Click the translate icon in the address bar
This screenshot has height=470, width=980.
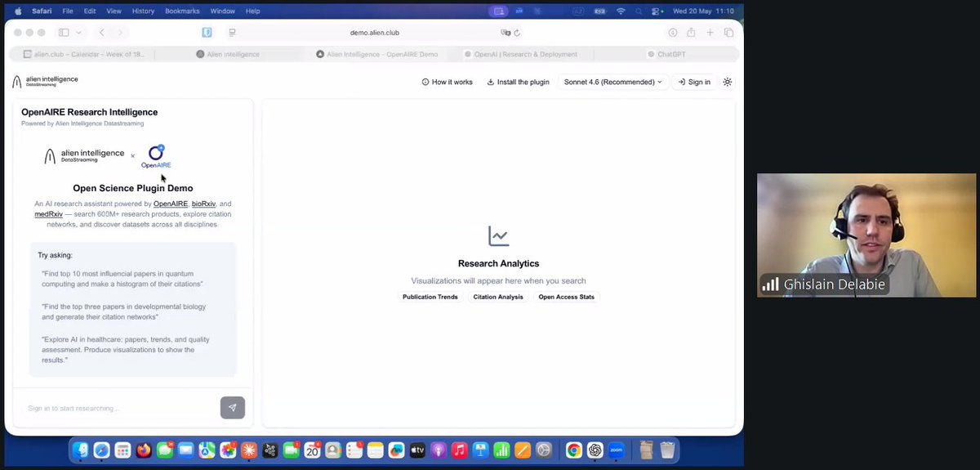pos(506,33)
